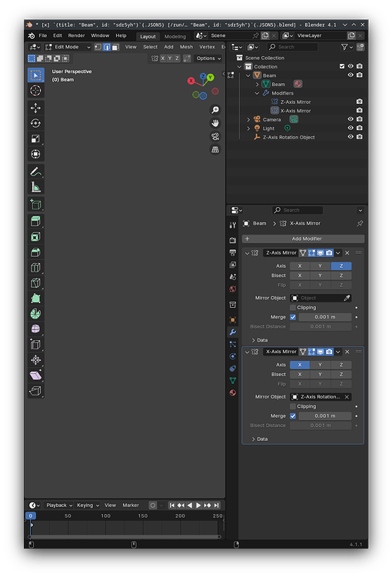Select the Rotate tool

(35, 123)
